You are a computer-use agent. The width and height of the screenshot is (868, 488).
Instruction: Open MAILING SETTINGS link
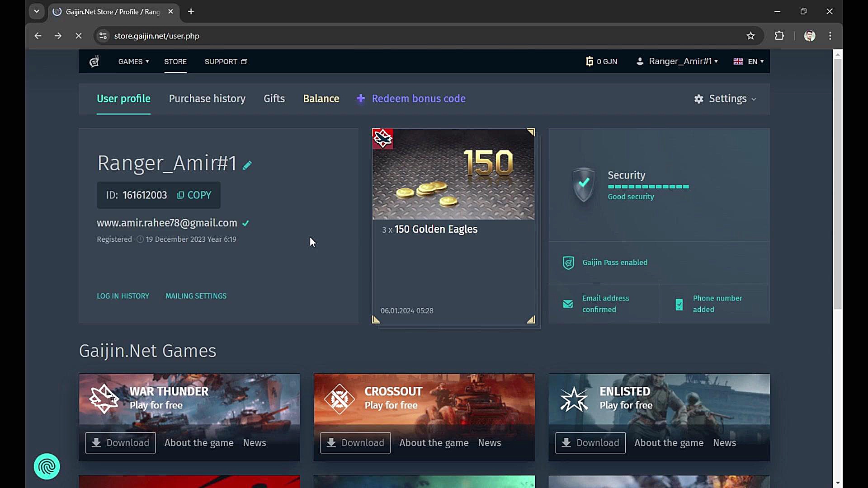[196, 296]
